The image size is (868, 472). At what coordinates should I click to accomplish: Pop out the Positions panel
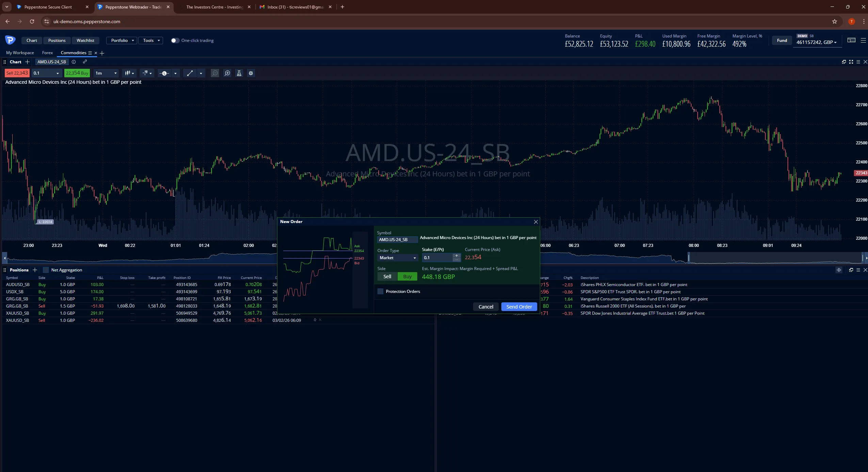[x=851, y=270]
